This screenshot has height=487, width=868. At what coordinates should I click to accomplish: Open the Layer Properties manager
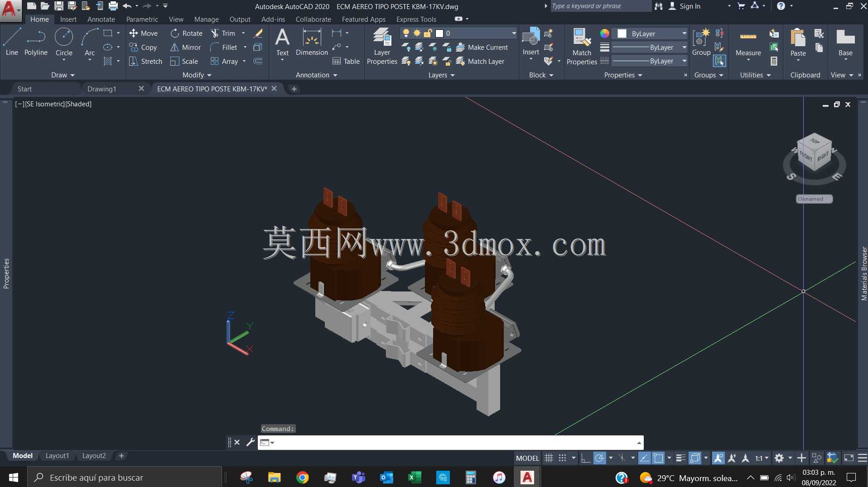click(x=382, y=46)
